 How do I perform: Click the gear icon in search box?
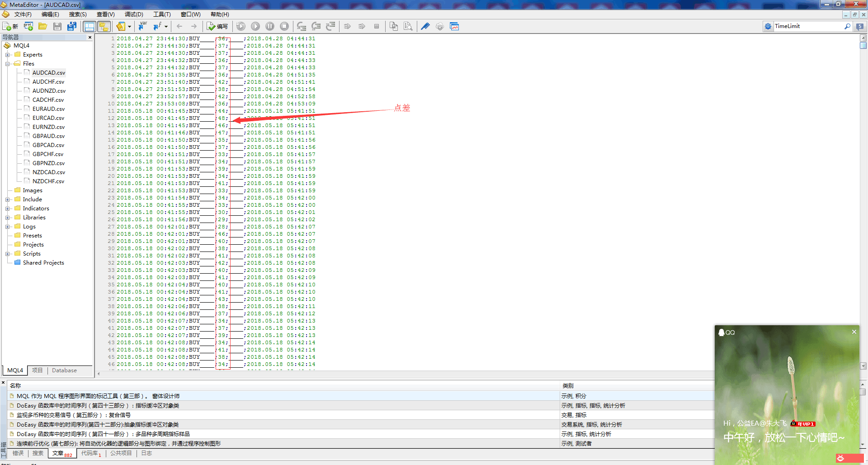pos(768,26)
